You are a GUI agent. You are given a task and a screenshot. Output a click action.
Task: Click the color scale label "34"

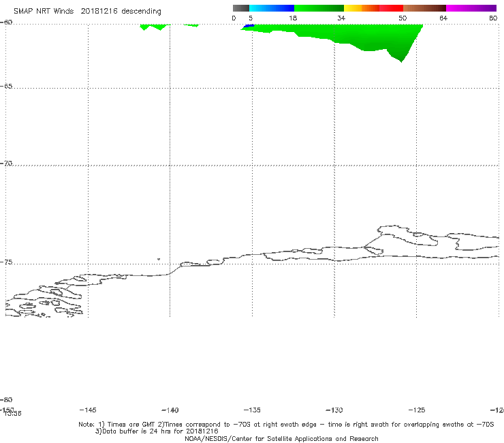click(341, 18)
